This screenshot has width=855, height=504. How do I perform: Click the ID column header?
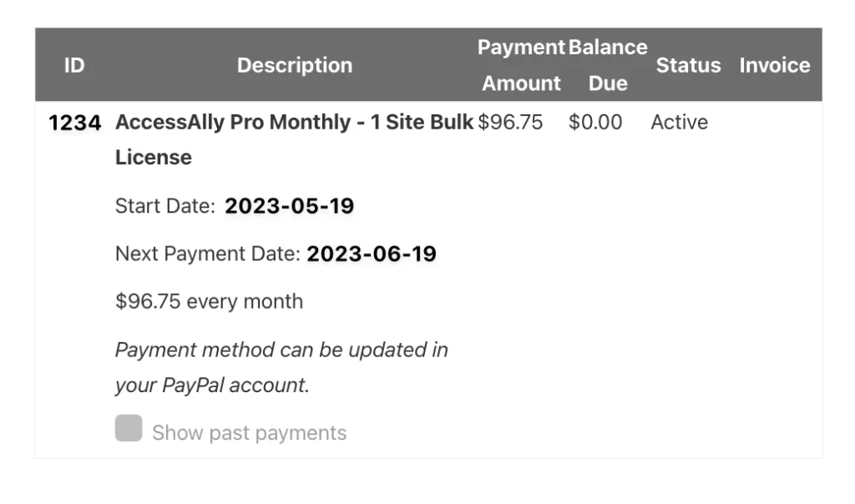pos(73,65)
